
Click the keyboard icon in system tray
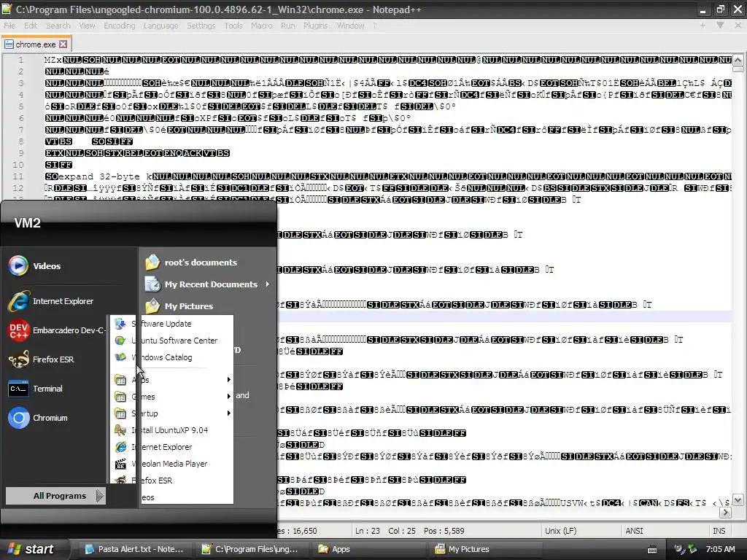pos(652,550)
